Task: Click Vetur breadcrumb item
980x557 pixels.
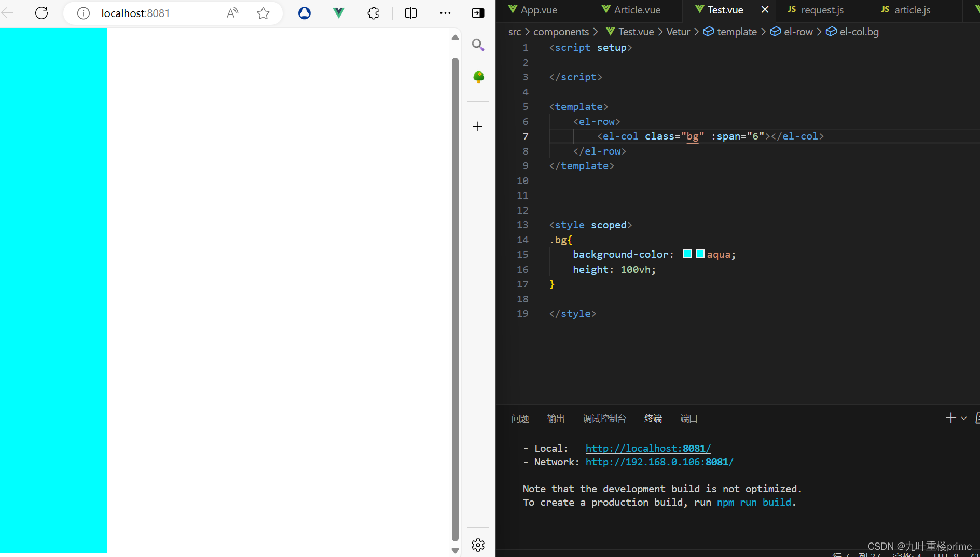Action: 678,32
